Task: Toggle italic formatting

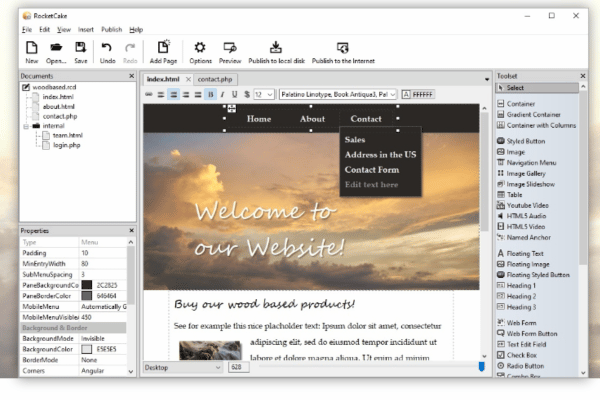Action: (222, 94)
